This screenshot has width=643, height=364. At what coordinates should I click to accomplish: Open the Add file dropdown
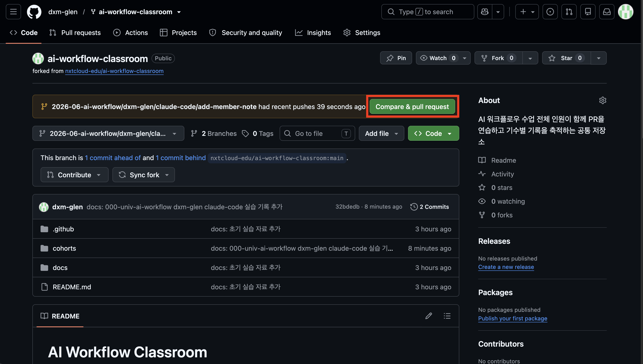tap(382, 133)
